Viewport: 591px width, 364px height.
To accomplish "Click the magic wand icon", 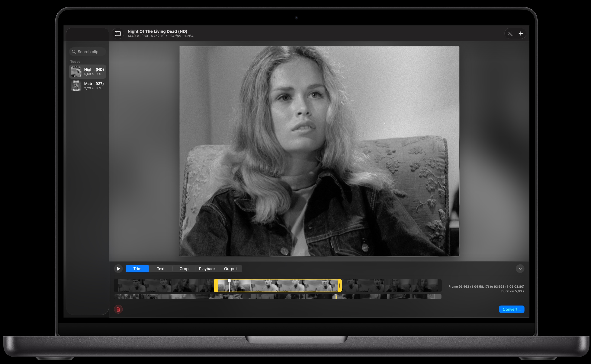I will coord(510,33).
